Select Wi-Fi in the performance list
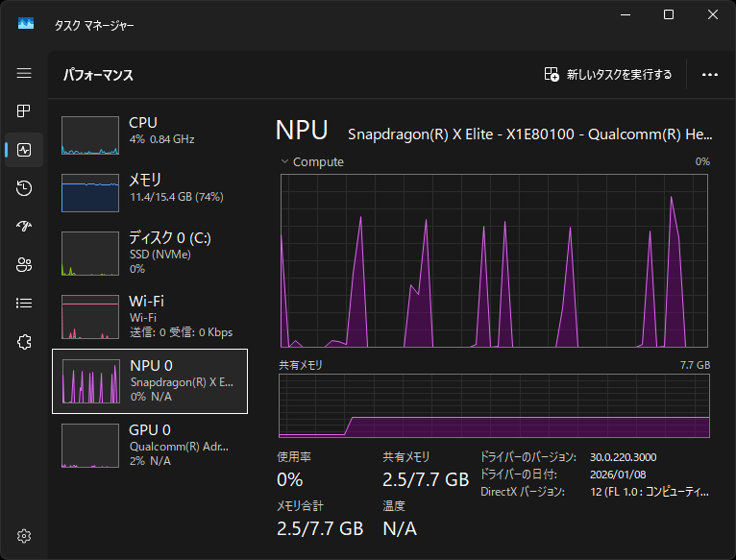 150,316
